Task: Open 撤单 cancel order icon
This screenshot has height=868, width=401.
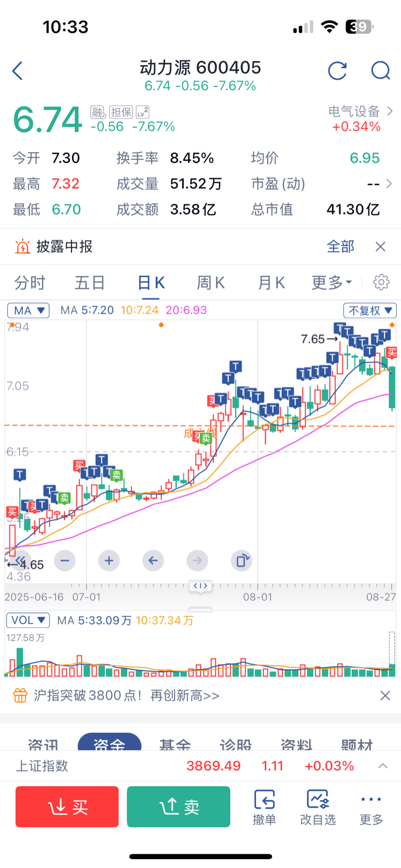Action: click(x=265, y=807)
